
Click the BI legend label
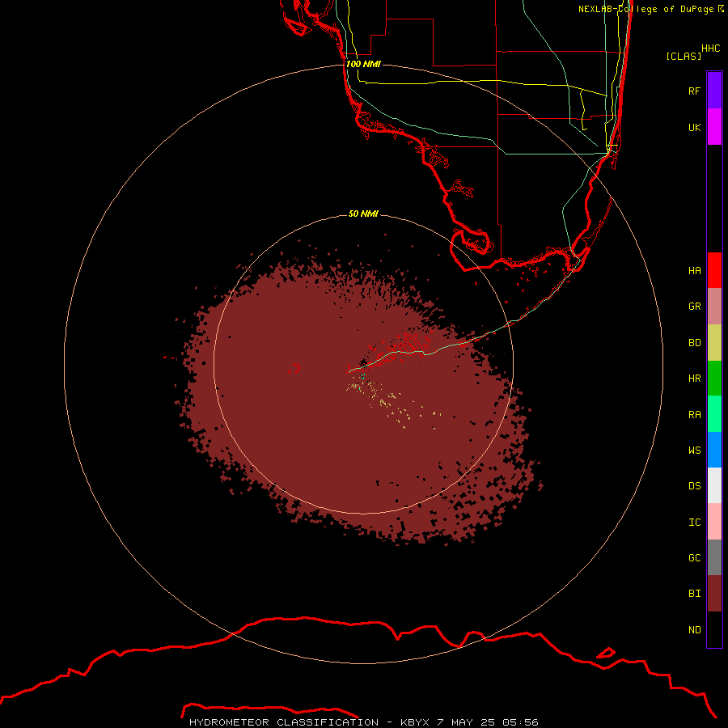tap(694, 594)
